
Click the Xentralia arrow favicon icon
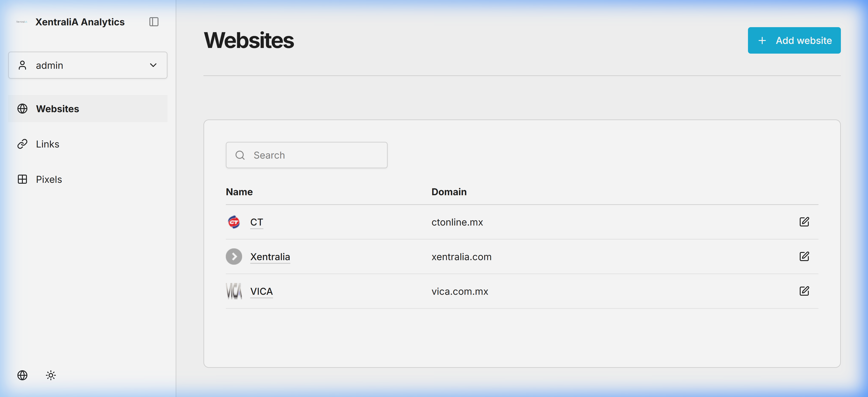(234, 257)
